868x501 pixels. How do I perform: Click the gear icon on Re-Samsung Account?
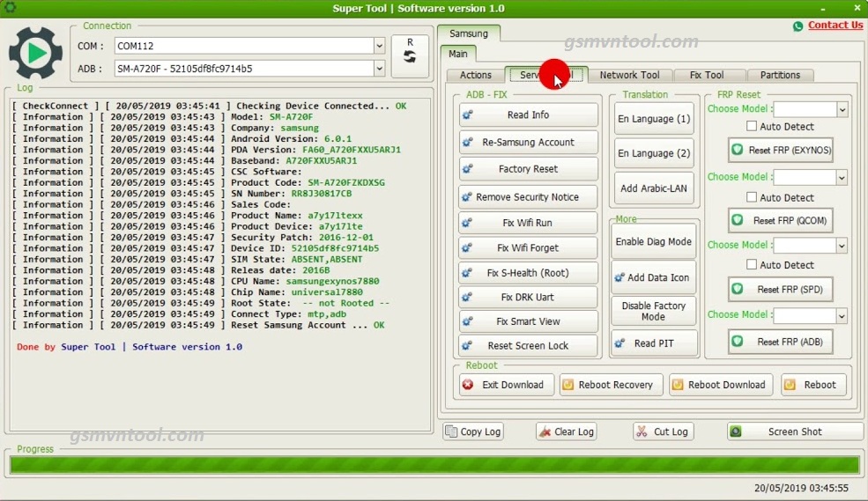coord(467,142)
